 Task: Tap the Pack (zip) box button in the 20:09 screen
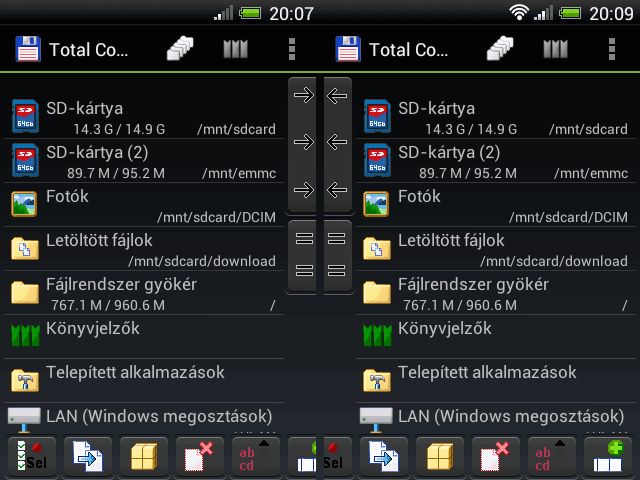[x=440, y=456]
